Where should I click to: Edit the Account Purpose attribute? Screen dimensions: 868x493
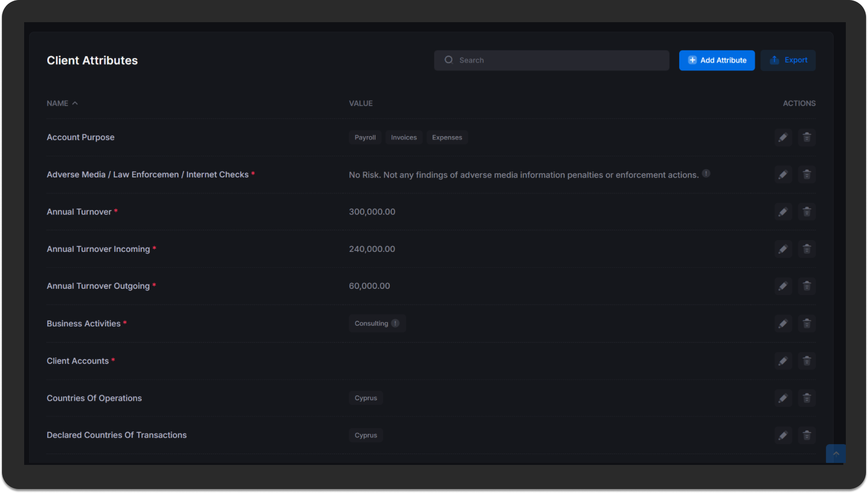tap(783, 138)
